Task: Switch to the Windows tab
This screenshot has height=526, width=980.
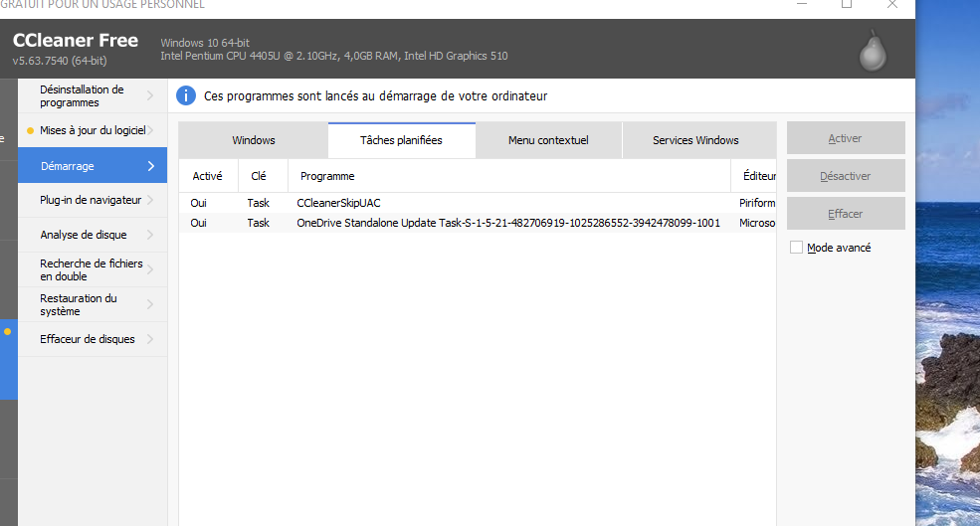Action: (253, 140)
